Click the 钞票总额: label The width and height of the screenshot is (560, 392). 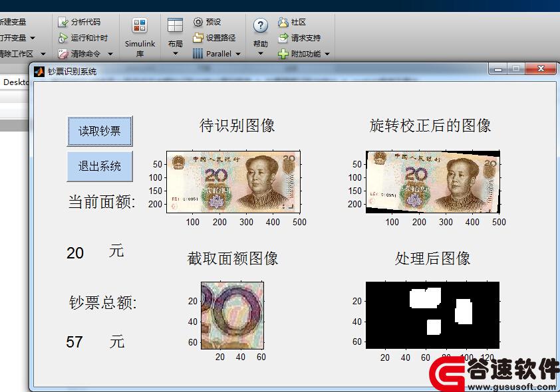click(x=103, y=302)
